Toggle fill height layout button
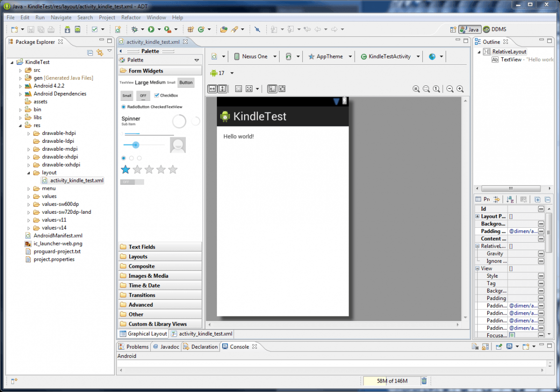 point(223,89)
